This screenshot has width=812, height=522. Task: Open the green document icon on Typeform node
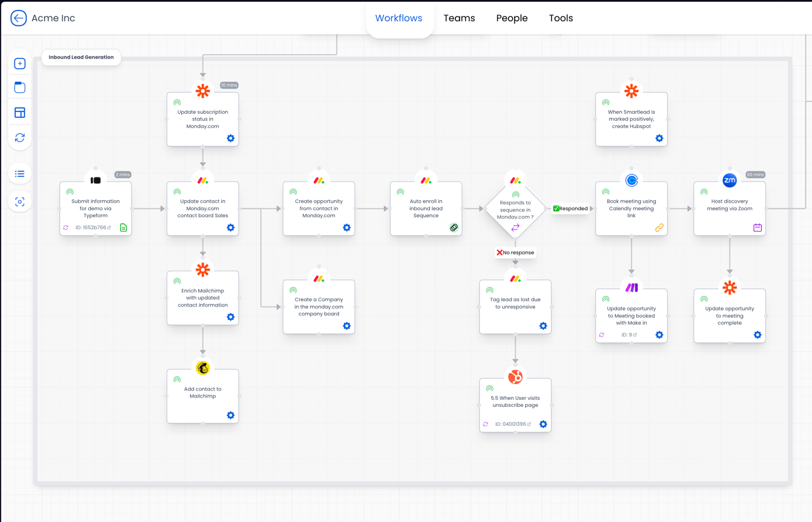(123, 227)
